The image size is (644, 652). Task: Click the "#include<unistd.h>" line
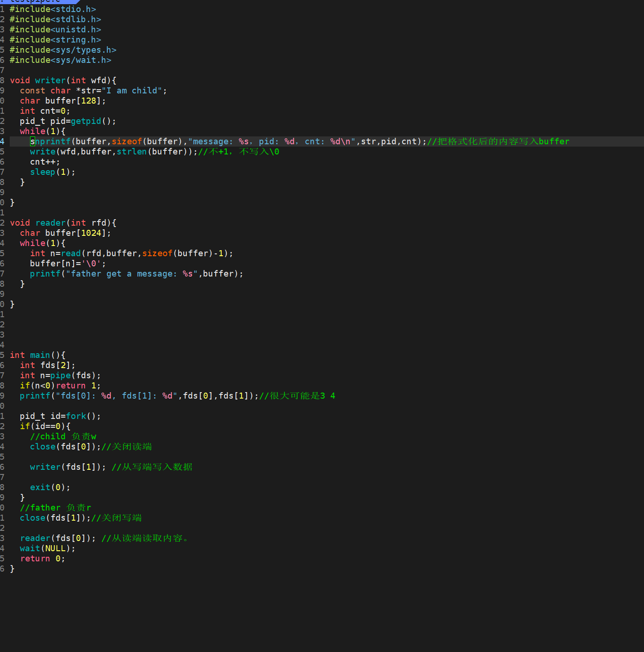[55, 30]
